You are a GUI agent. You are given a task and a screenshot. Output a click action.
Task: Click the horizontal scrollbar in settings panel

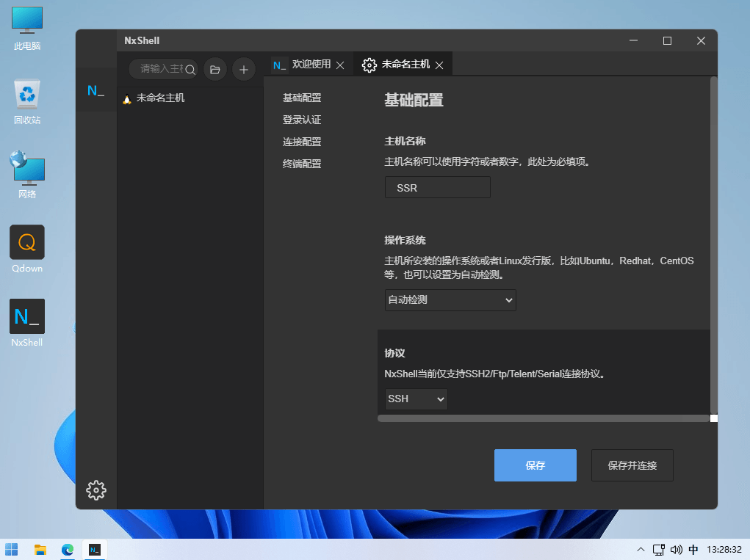click(x=544, y=418)
